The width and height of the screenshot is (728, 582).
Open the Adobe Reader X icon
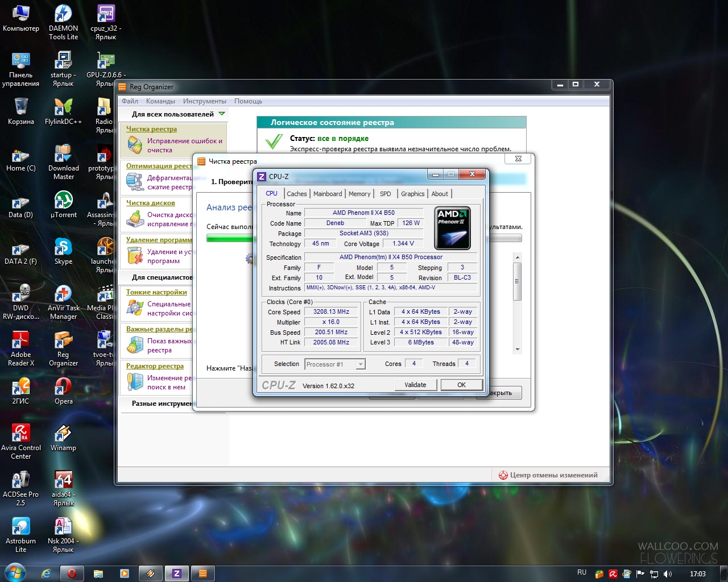tap(21, 340)
